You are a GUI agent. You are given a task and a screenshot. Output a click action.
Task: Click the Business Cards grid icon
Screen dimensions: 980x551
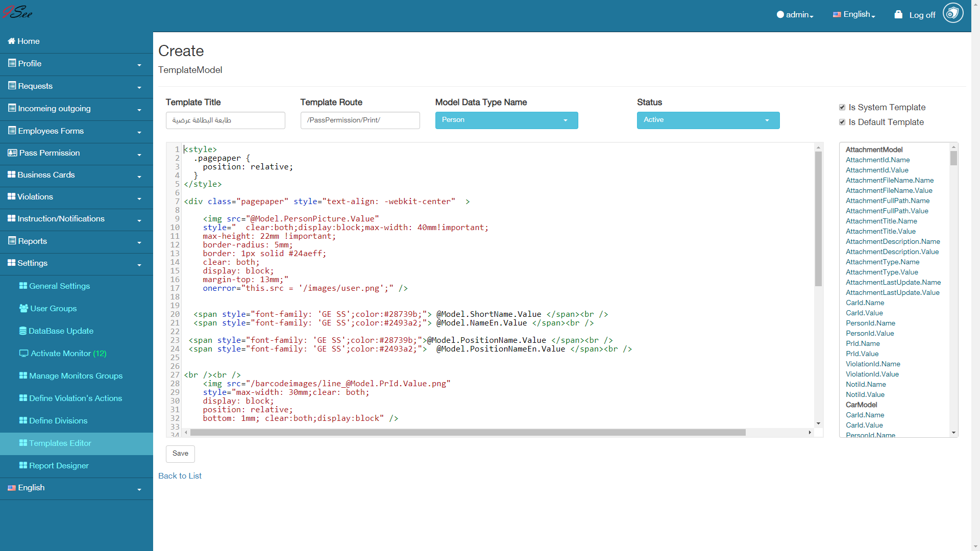(x=12, y=174)
